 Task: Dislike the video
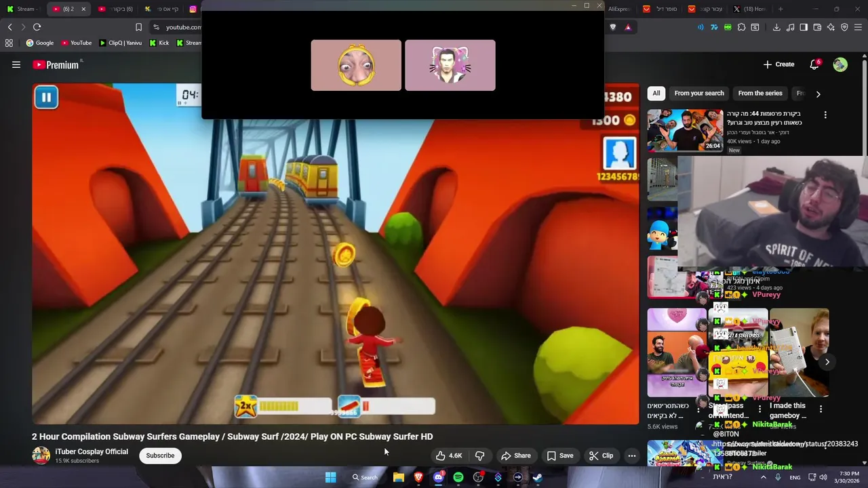coord(479,455)
